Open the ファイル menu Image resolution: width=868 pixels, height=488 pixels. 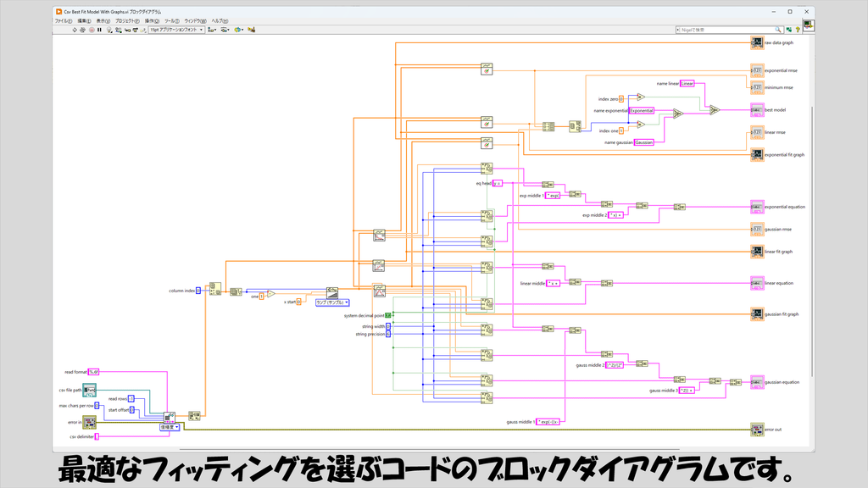[x=63, y=21]
